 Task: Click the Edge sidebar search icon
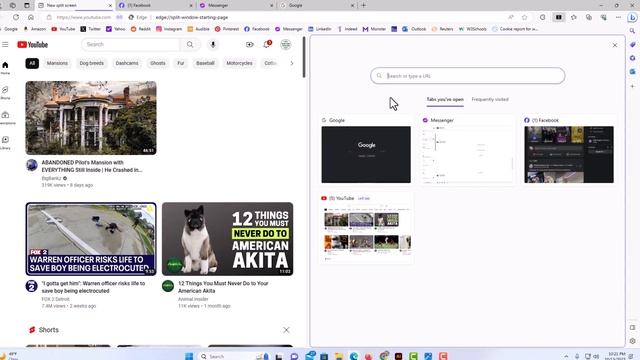(632, 31)
